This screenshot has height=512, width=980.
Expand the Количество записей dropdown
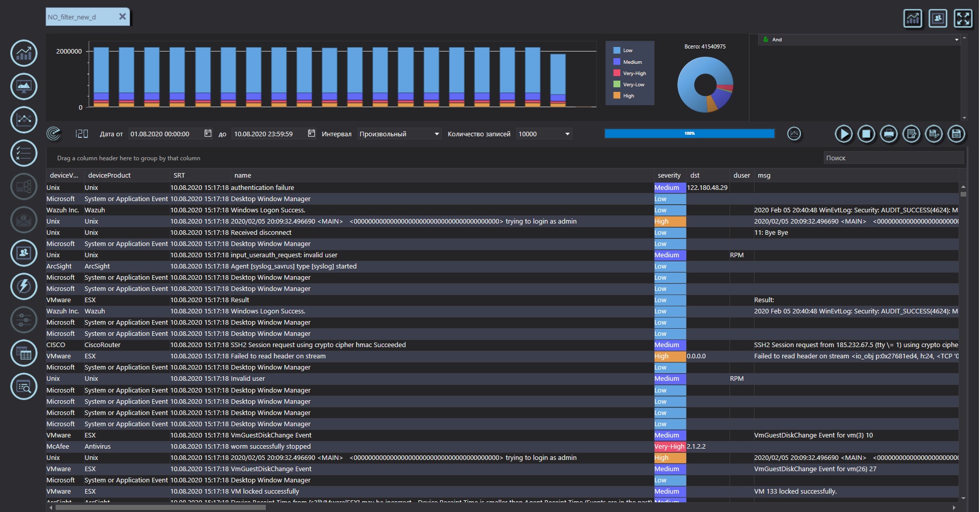point(544,134)
